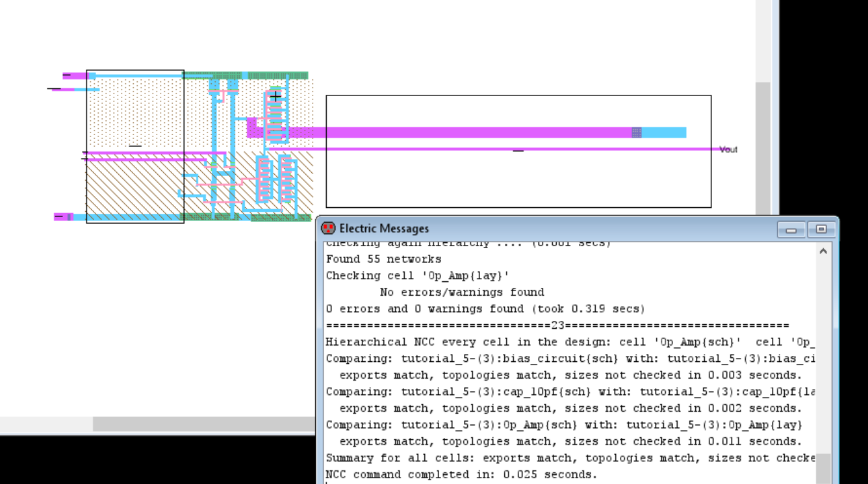Select the top-left magenta export stub
The width and height of the screenshot is (868, 484).
(75, 76)
